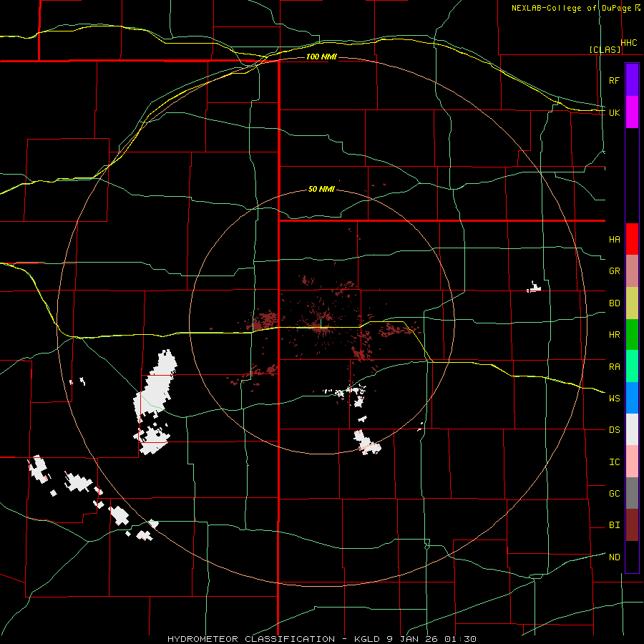Image resolution: width=644 pixels, height=644 pixels.
Task: Click the Hydrometeor Classification KGLD title text
Action: pyautogui.click(x=321, y=639)
